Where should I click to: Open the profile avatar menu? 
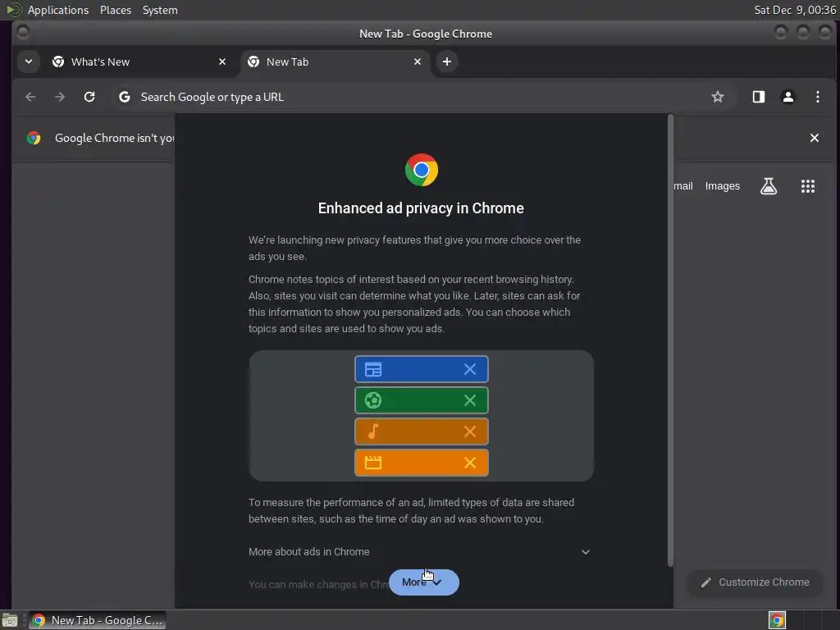[788, 97]
